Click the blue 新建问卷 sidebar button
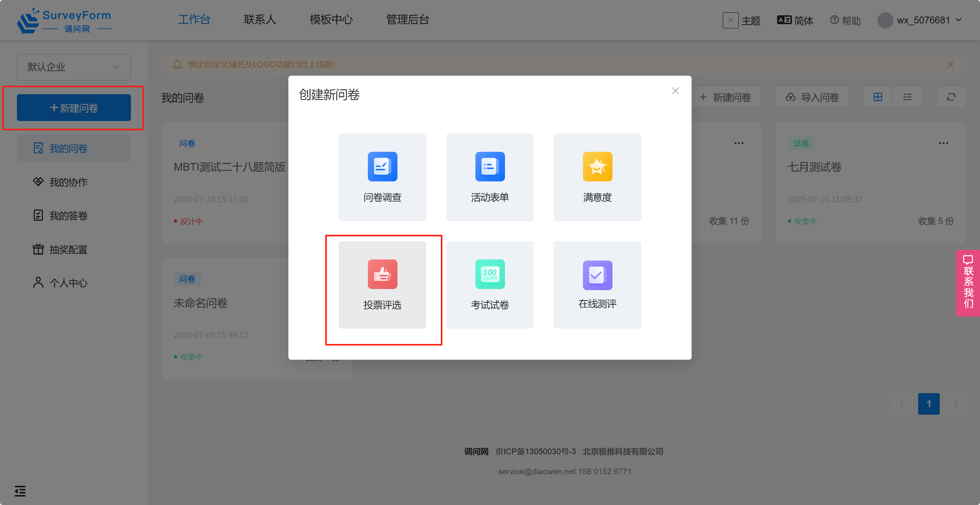 click(x=74, y=108)
